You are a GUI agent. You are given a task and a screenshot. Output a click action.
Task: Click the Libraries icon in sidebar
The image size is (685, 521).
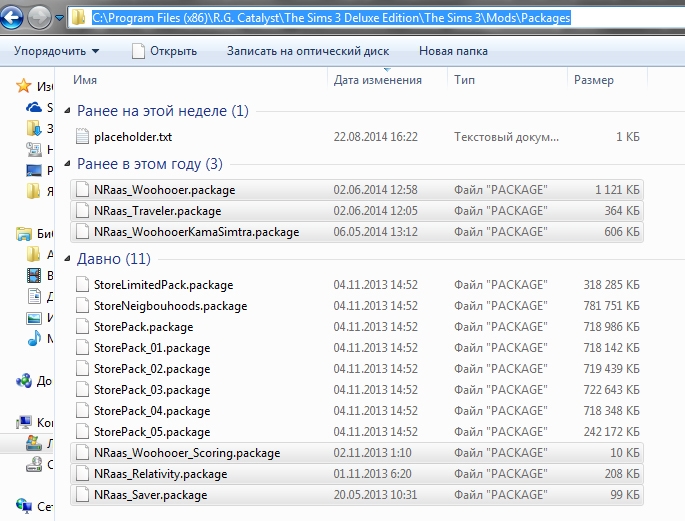(24, 234)
